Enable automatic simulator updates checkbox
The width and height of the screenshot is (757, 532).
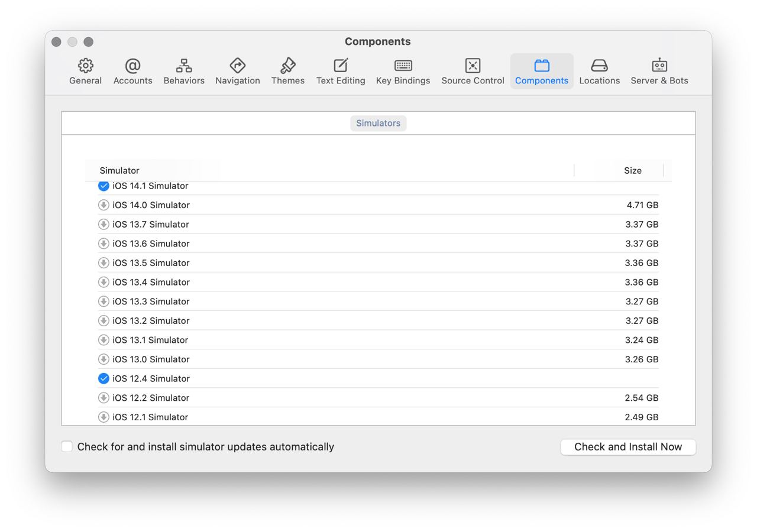[67, 446]
